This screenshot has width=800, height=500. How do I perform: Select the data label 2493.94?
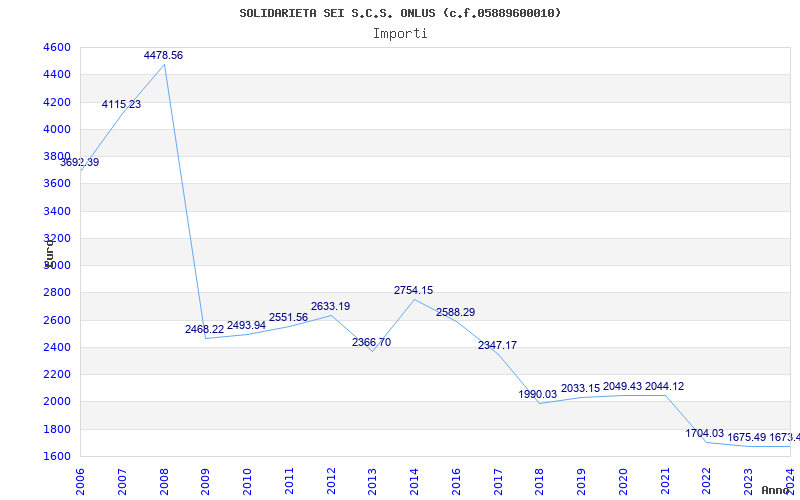tap(246, 325)
